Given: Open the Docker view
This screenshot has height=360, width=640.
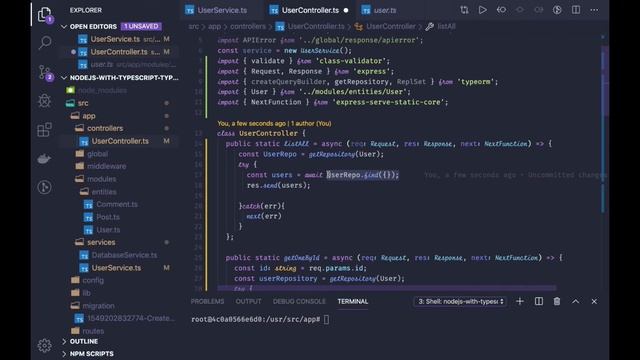Looking at the screenshot, I should pyautogui.click(x=44, y=159).
